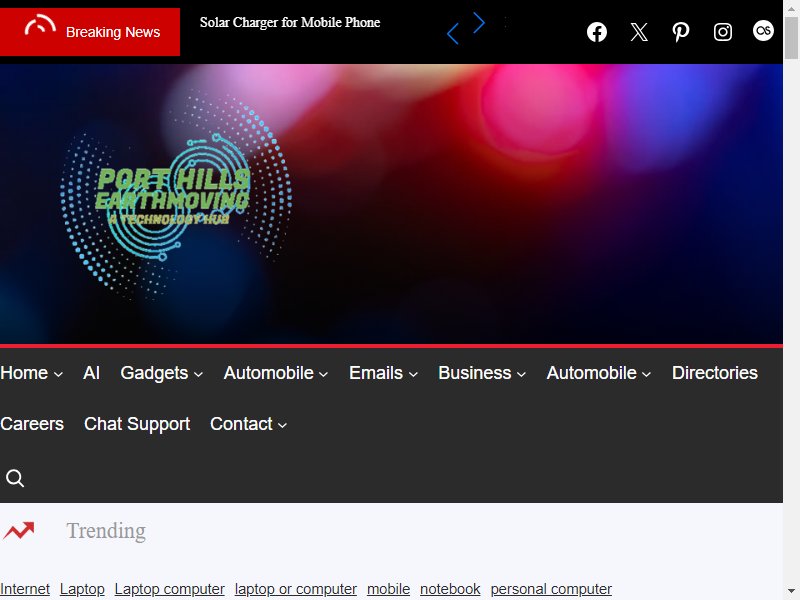Select the Business menu item
This screenshot has width=800, height=600.
coord(474,373)
